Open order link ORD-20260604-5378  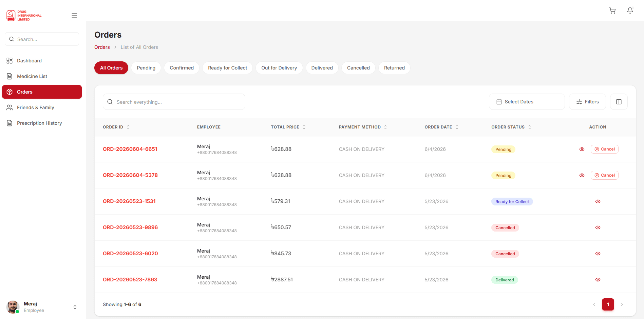pos(130,175)
